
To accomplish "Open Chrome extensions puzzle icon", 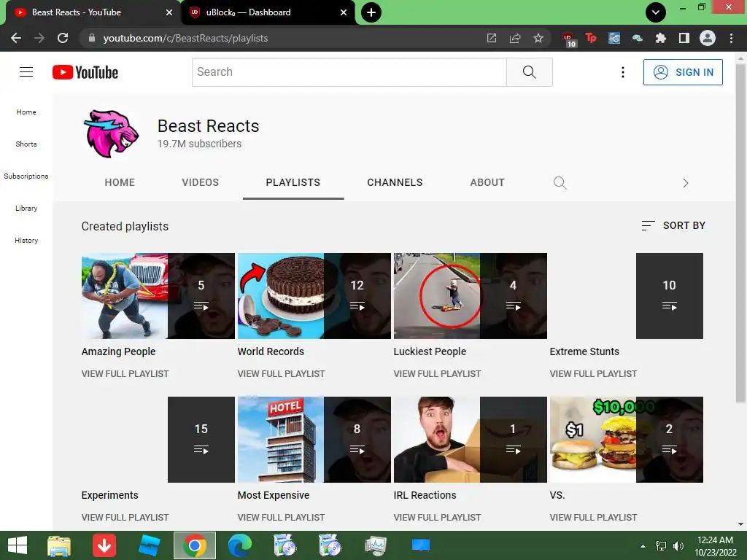I will 661,38.
